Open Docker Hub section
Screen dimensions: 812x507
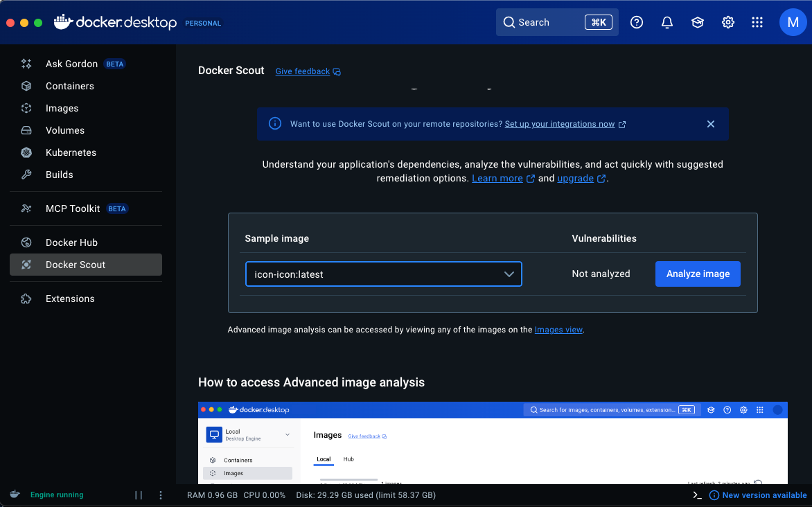(x=86, y=242)
